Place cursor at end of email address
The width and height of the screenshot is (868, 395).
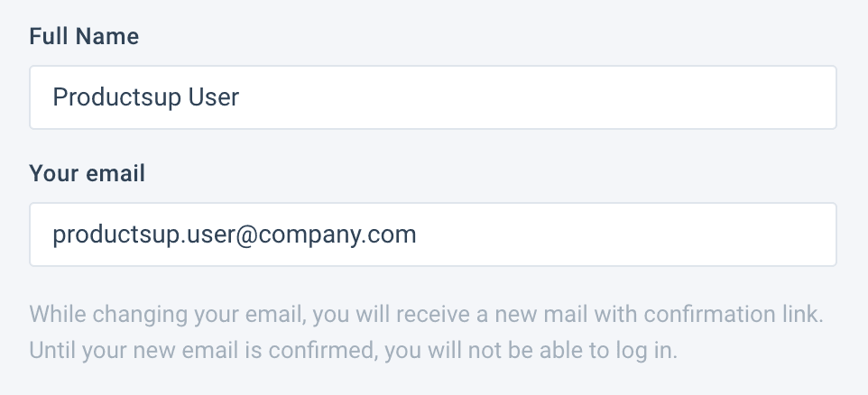click(417, 234)
